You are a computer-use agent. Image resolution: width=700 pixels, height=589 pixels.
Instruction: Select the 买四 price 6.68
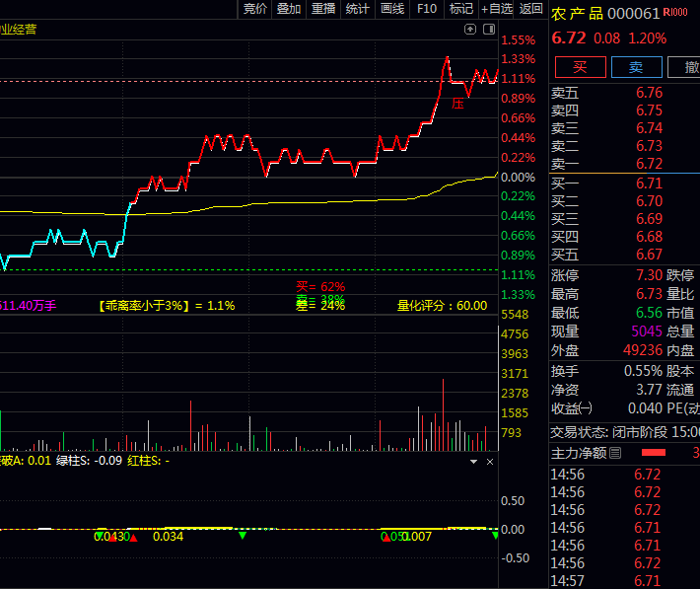click(649, 237)
